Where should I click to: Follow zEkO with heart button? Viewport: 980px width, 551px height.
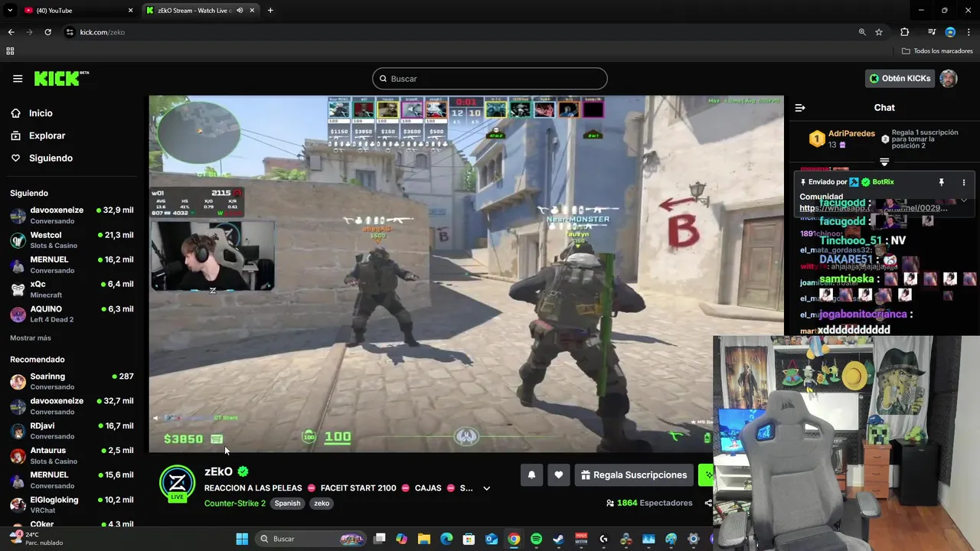(559, 475)
